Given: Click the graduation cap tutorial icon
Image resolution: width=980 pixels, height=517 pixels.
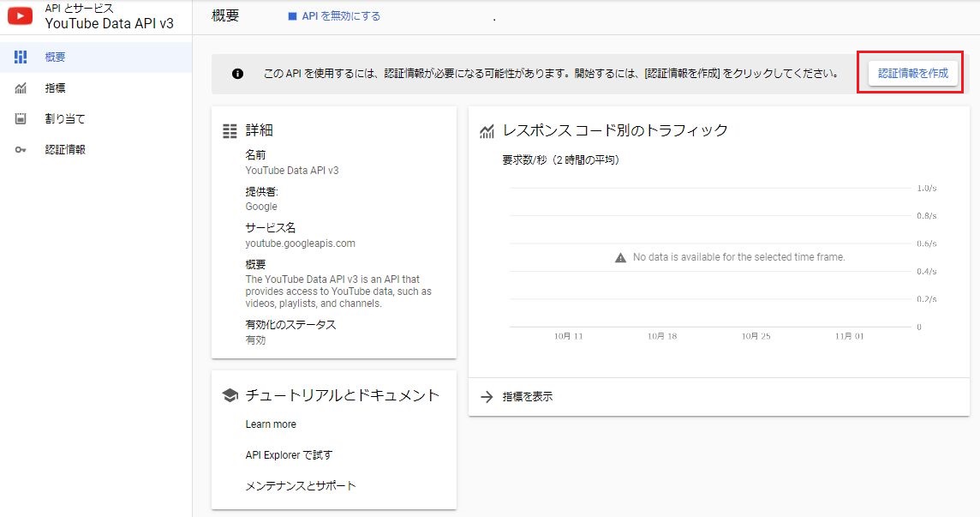Looking at the screenshot, I should point(230,395).
